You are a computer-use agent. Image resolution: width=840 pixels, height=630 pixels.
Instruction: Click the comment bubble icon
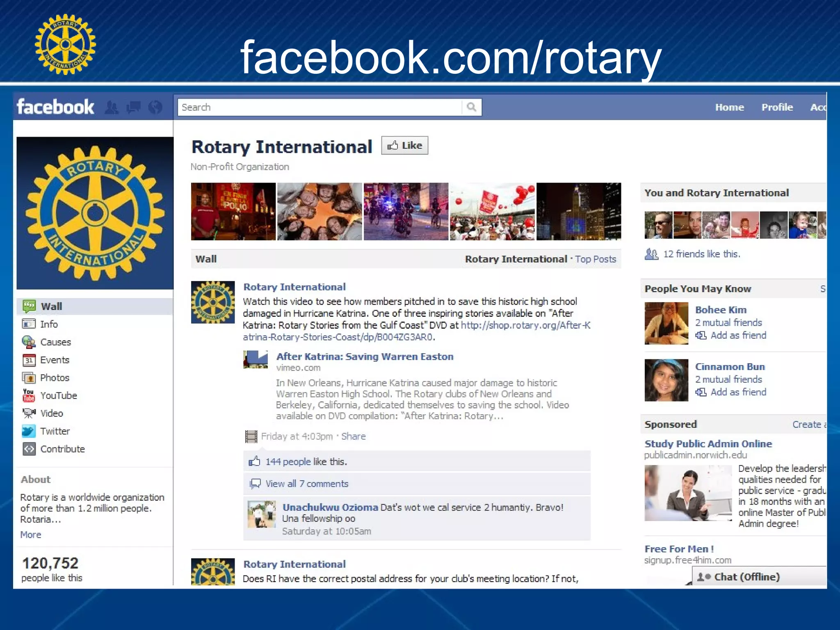[255, 484]
